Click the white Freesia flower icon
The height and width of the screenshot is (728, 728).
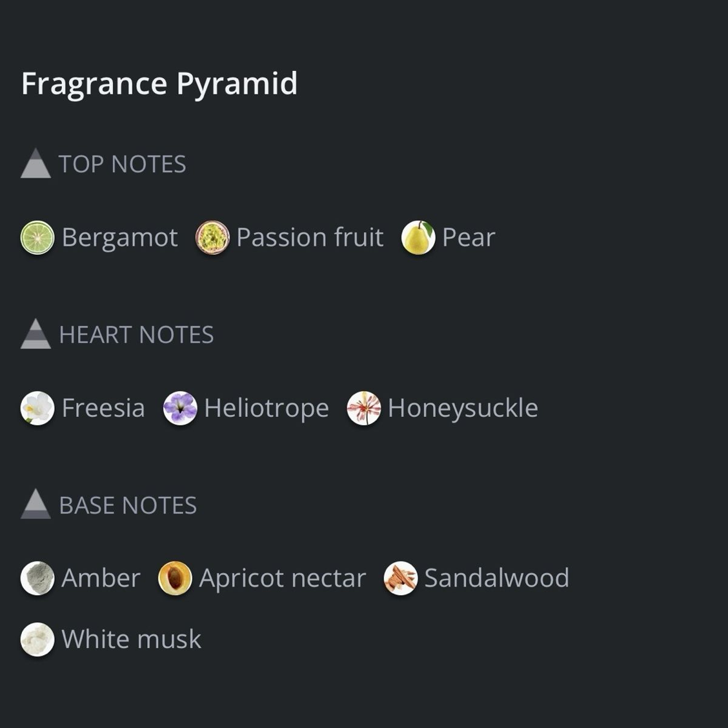37,408
